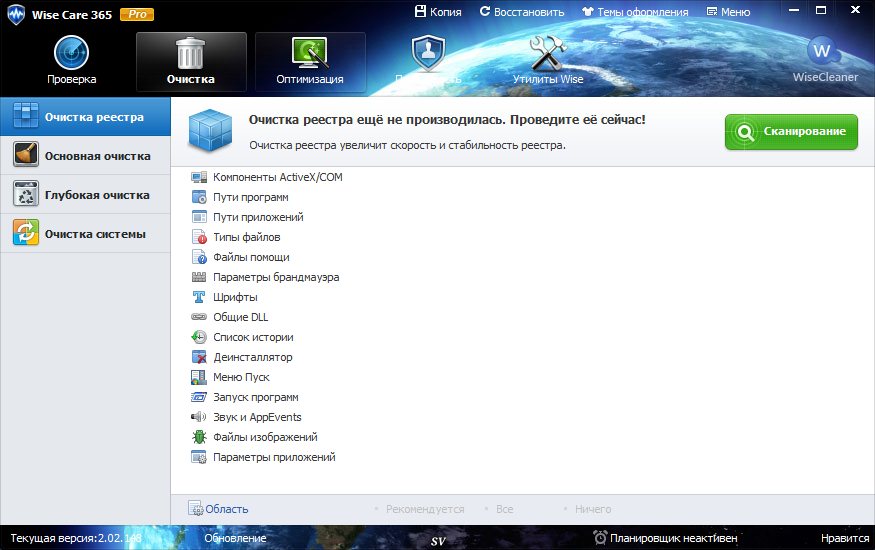Open the Меню dropdown at the top

727,12
